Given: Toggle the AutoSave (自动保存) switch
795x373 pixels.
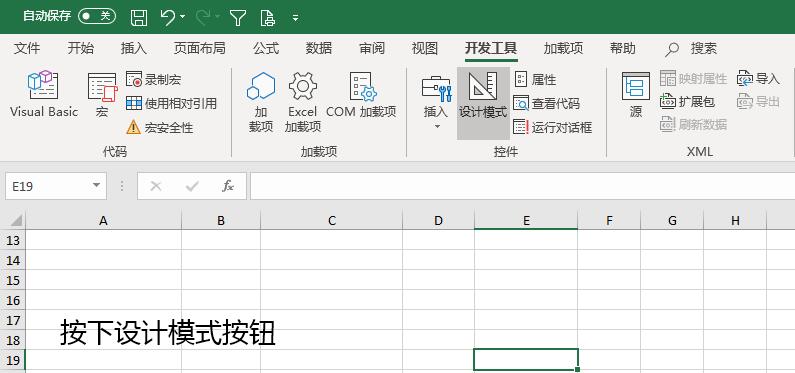Looking at the screenshot, I should [x=97, y=16].
